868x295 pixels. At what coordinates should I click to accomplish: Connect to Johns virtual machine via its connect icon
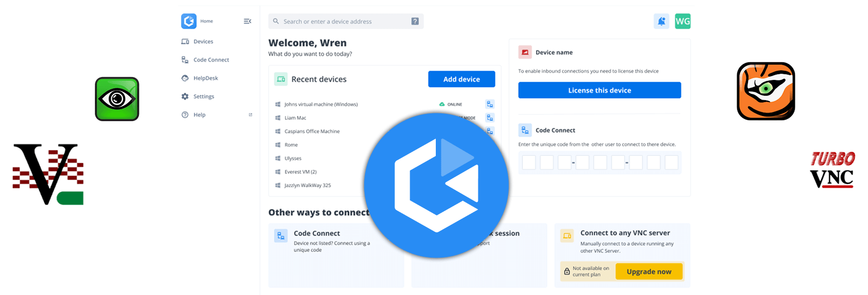click(x=490, y=104)
